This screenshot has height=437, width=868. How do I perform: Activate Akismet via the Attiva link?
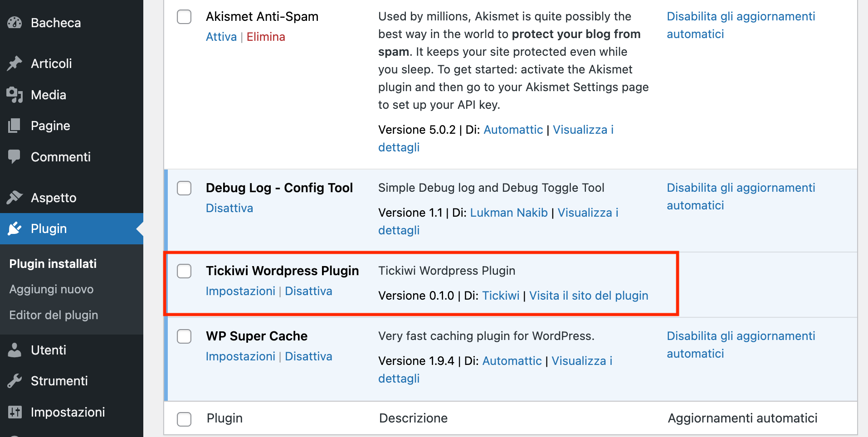point(221,37)
